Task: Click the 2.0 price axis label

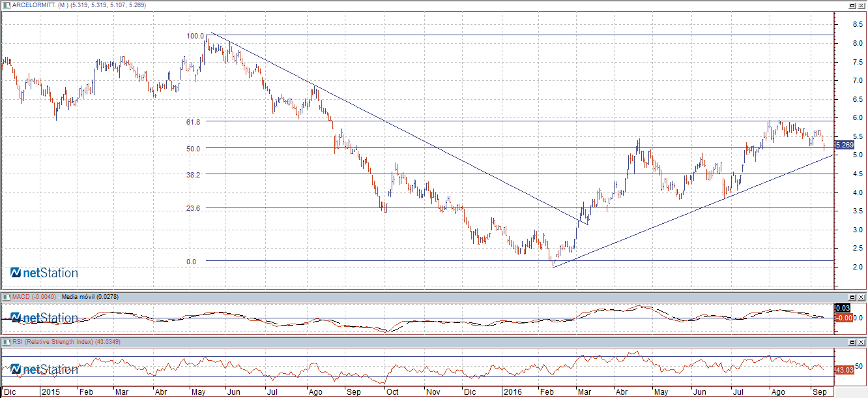Action: point(858,267)
